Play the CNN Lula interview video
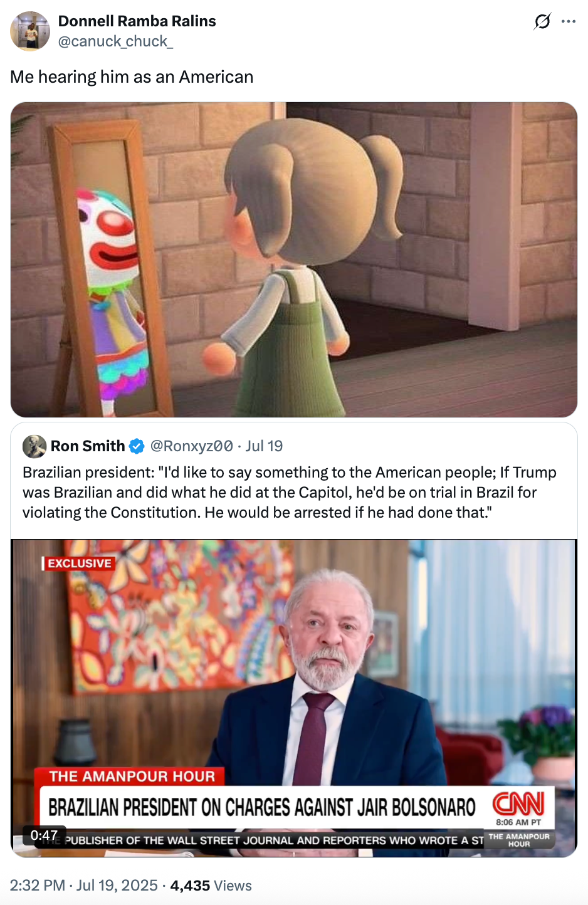588x905 pixels. pos(294,698)
